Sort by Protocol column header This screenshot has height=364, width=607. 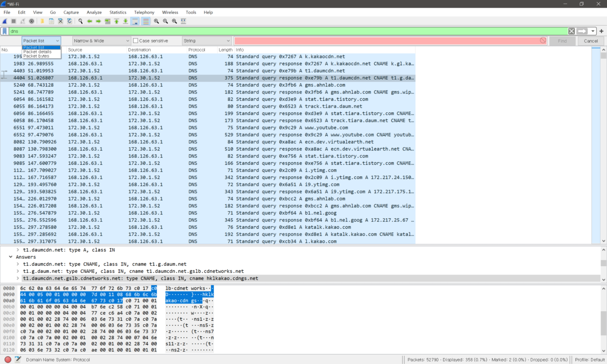(202, 50)
